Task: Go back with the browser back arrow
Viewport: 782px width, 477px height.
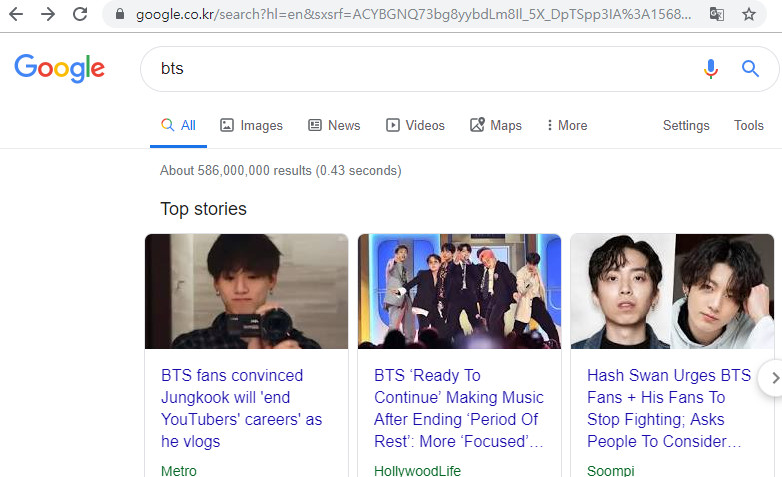Action: tap(16, 14)
